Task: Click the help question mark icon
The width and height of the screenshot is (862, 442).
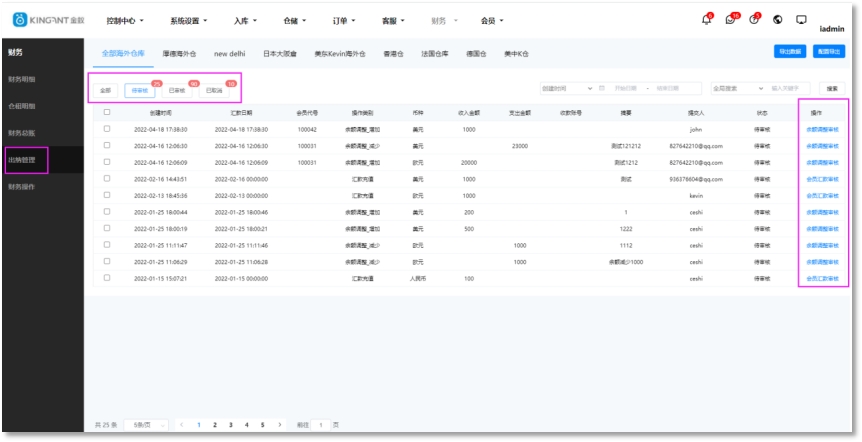Action: (x=754, y=20)
